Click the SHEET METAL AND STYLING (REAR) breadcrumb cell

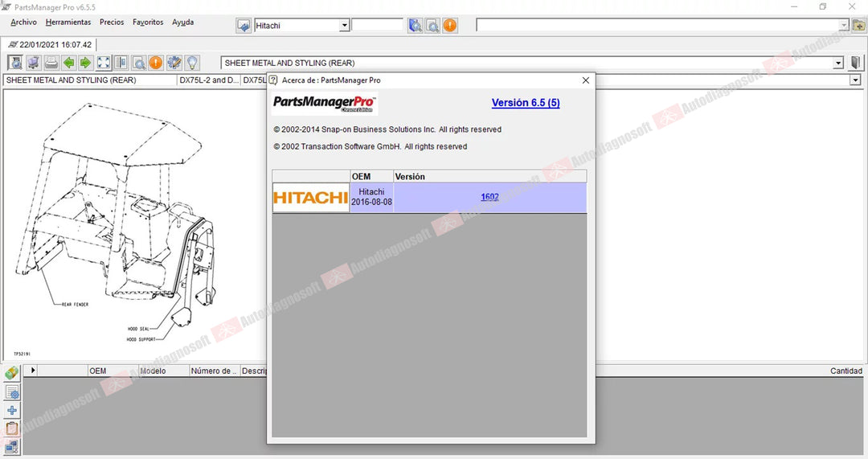[x=90, y=80]
